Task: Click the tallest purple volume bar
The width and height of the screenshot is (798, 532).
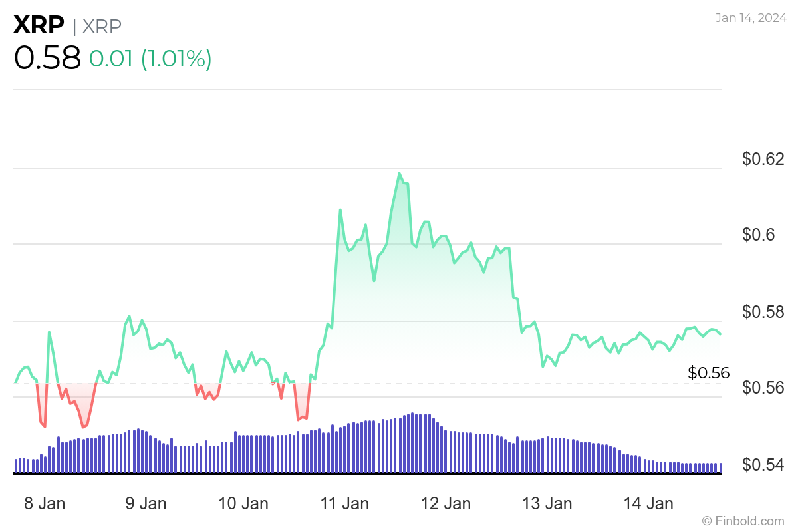Action: (x=412, y=439)
